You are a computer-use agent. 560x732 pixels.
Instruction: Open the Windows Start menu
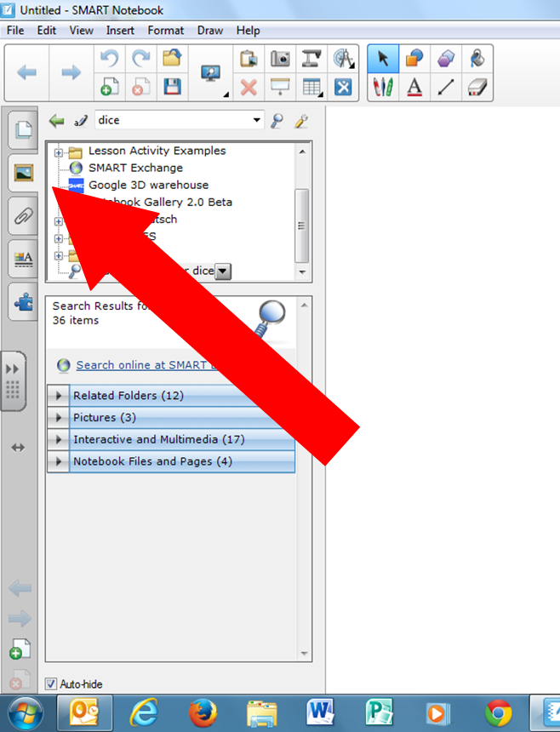[x=26, y=713]
